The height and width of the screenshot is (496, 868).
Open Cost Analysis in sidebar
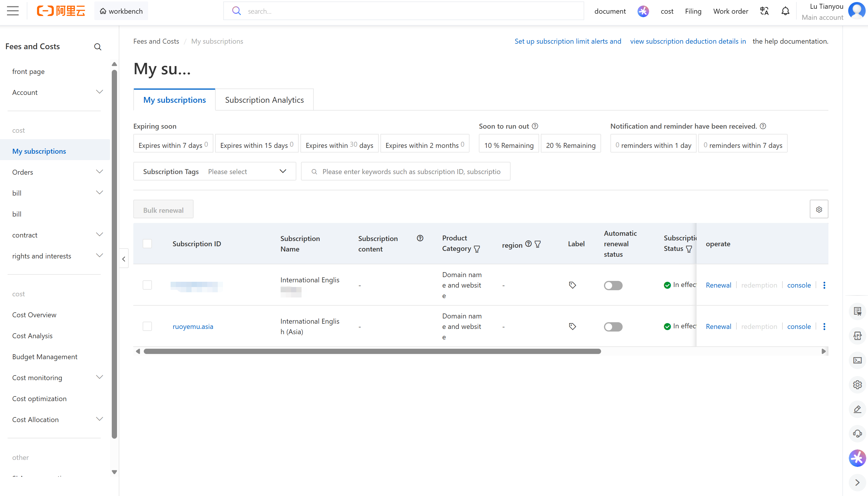(32, 336)
